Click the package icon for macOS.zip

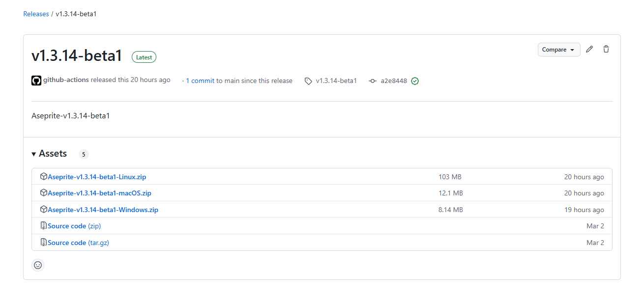point(44,192)
